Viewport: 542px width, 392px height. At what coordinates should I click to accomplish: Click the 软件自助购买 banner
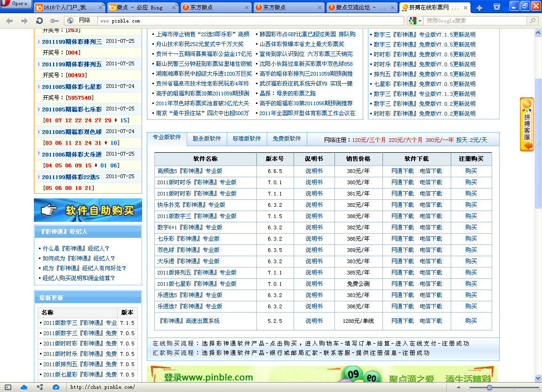(88, 210)
